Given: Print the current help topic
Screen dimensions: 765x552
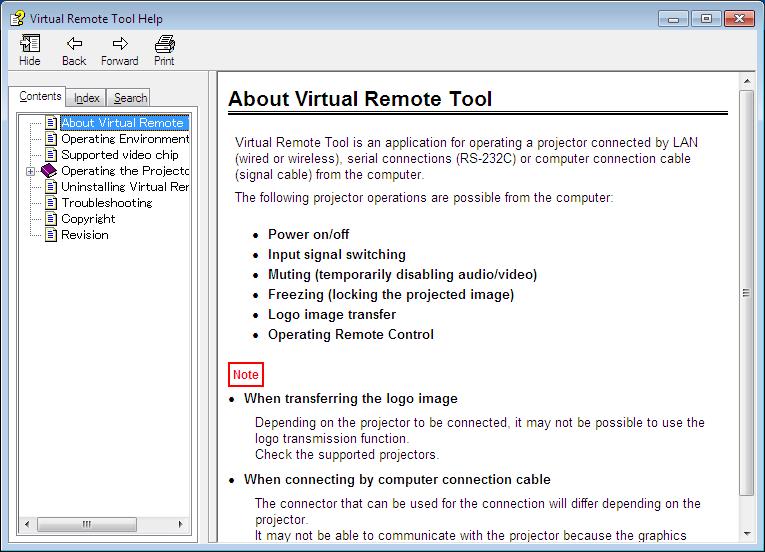Looking at the screenshot, I should [x=164, y=50].
